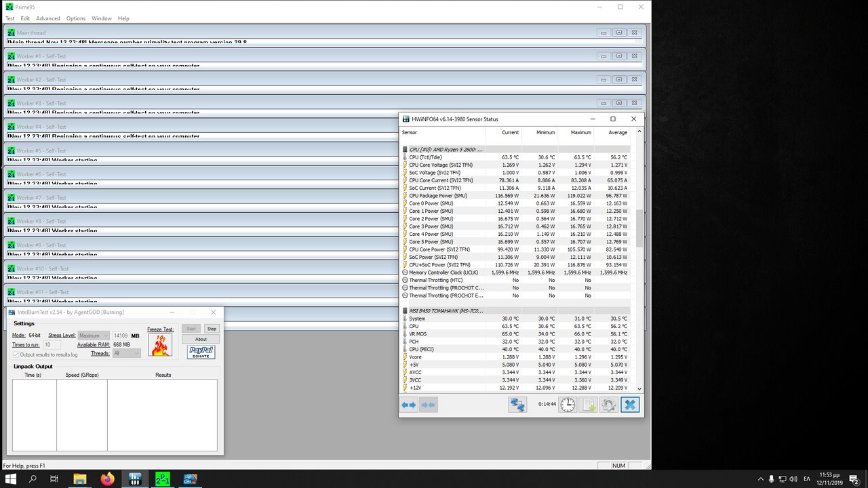
Task: Switch to HWiNFO64 taskbar icon
Action: [135, 479]
